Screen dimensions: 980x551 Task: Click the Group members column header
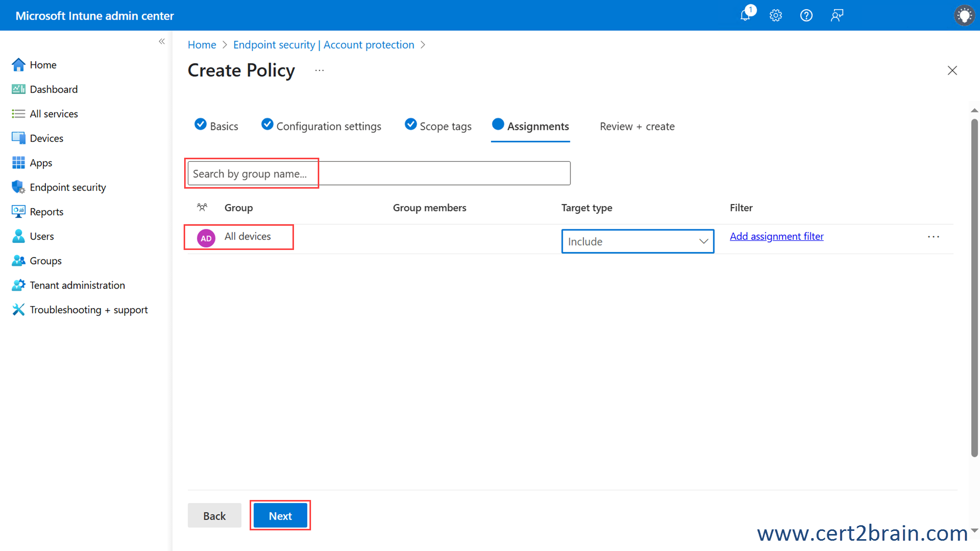pyautogui.click(x=429, y=208)
